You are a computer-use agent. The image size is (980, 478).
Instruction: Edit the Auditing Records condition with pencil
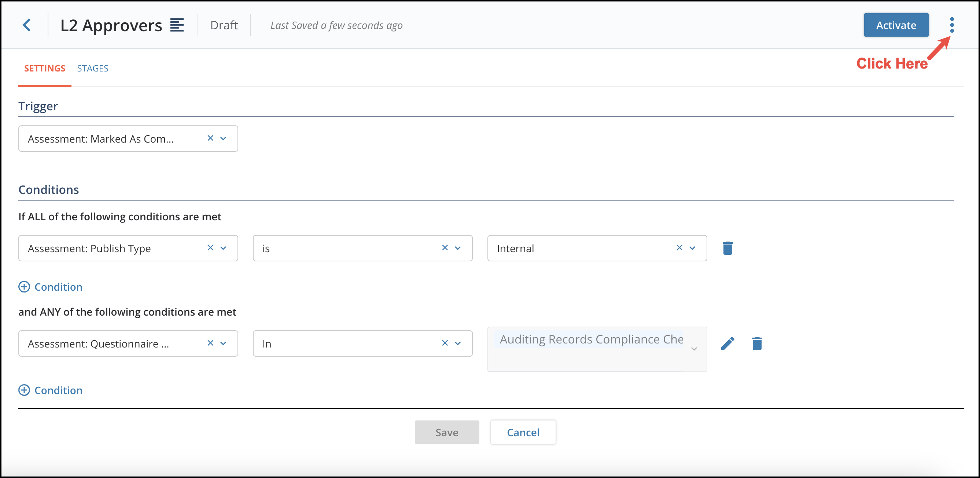tap(728, 343)
